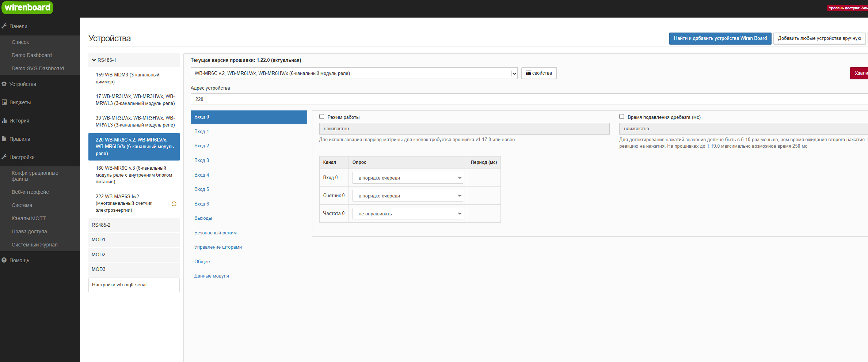The image size is (868, 362).
Task: Click the file icon beside Правила
Action: 4,139
